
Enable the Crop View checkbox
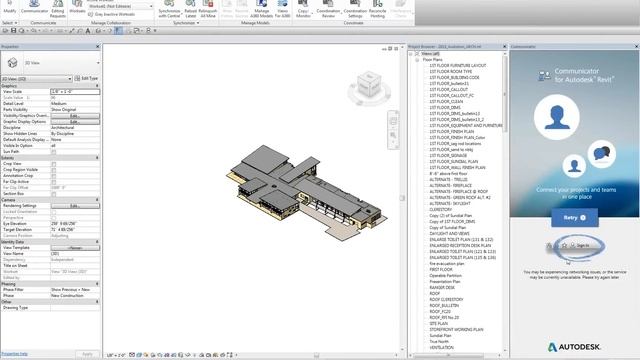[x=53, y=164]
